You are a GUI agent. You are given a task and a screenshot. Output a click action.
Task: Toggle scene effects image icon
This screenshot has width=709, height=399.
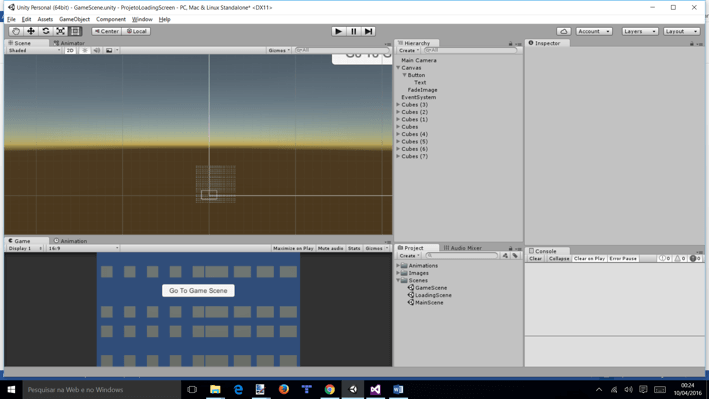(x=109, y=50)
